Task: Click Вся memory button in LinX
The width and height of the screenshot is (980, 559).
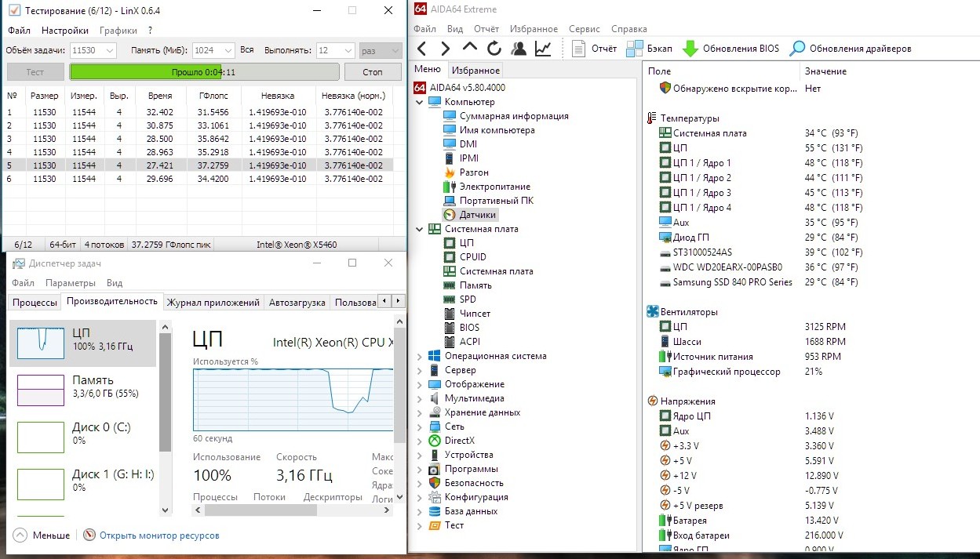Action: [247, 49]
